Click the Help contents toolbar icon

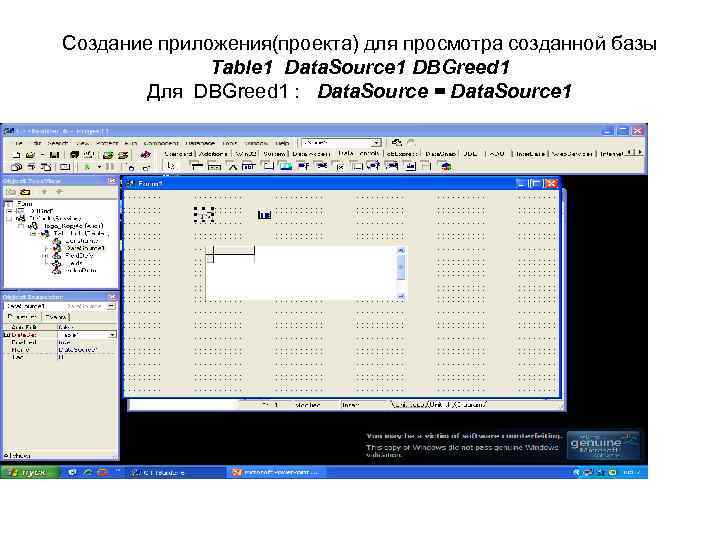[146, 155]
